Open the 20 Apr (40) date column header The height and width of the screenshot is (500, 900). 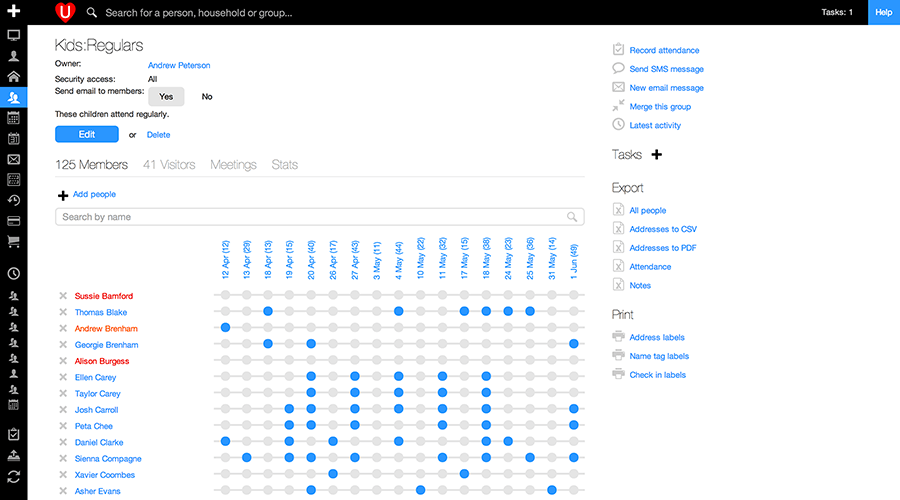tap(312, 260)
